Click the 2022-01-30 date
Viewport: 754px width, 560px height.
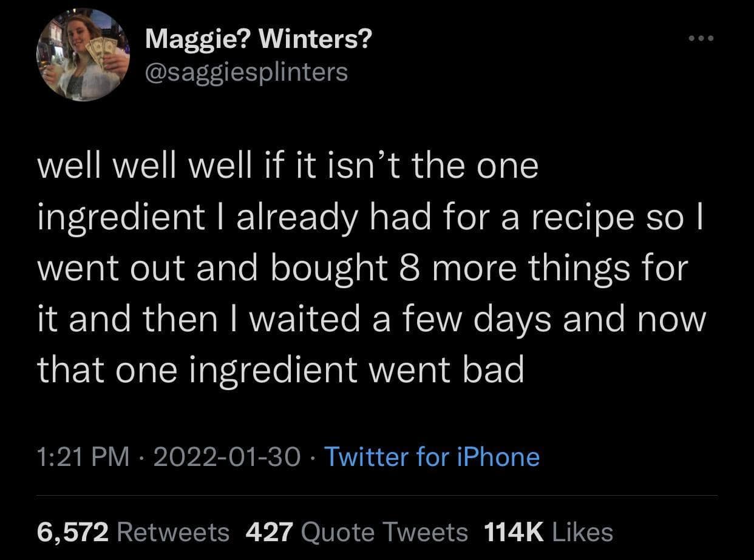228,457
